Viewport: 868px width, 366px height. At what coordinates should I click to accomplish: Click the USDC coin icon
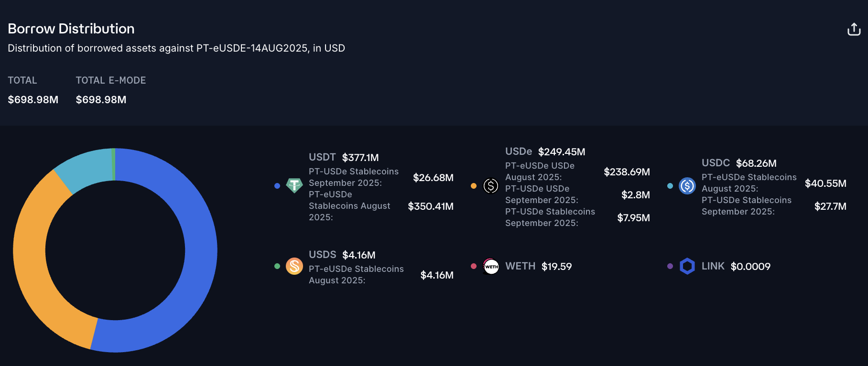click(687, 185)
